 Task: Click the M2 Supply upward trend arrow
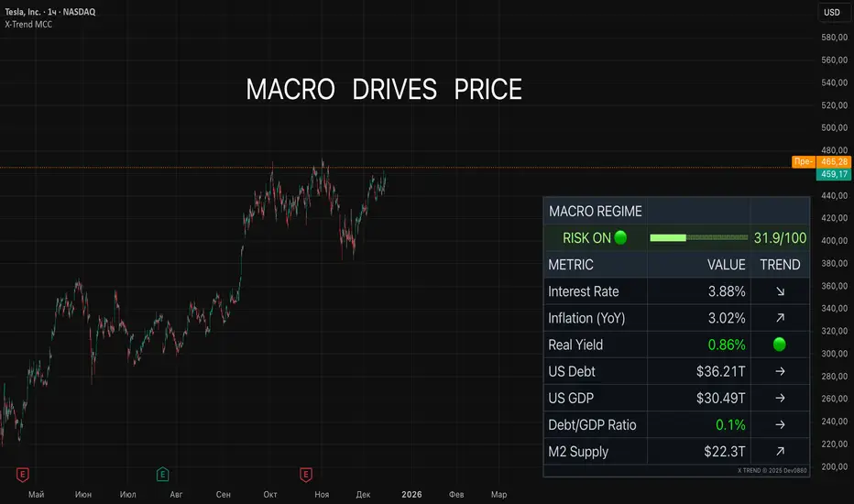[780, 451]
